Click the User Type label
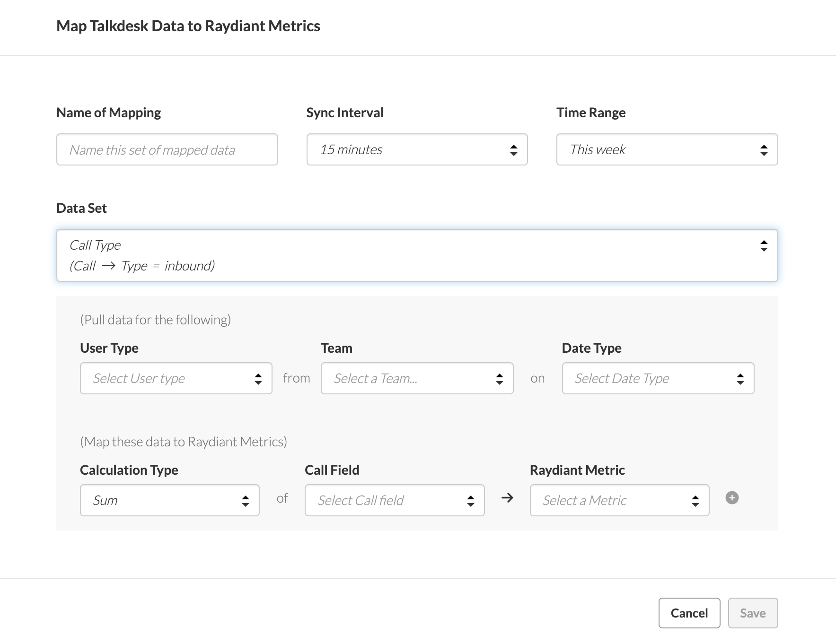Image resolution: width=836 pixels, height=644 pixels. point(109,348)
